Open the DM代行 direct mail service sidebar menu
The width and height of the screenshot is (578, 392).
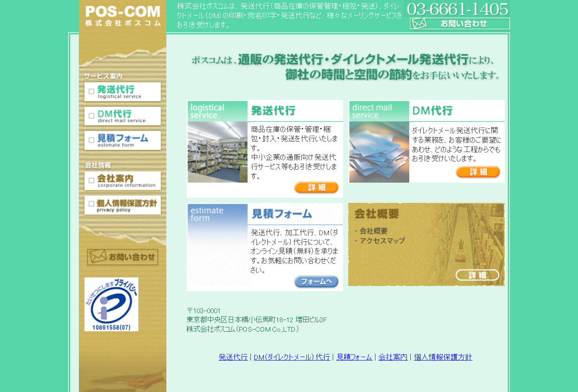122,116
